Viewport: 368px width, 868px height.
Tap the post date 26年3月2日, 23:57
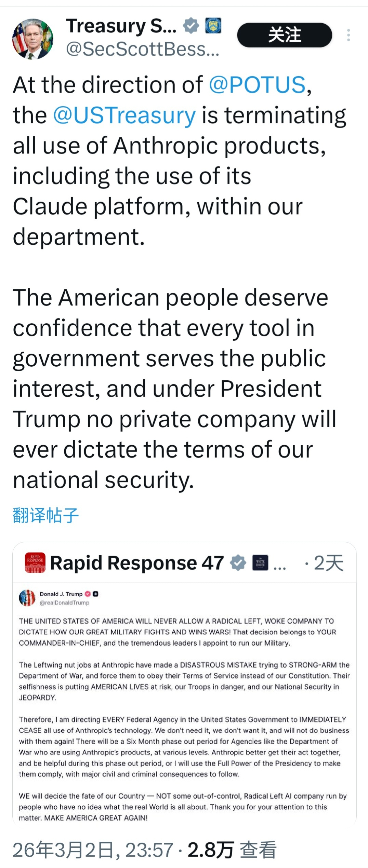tap(93, 850)
